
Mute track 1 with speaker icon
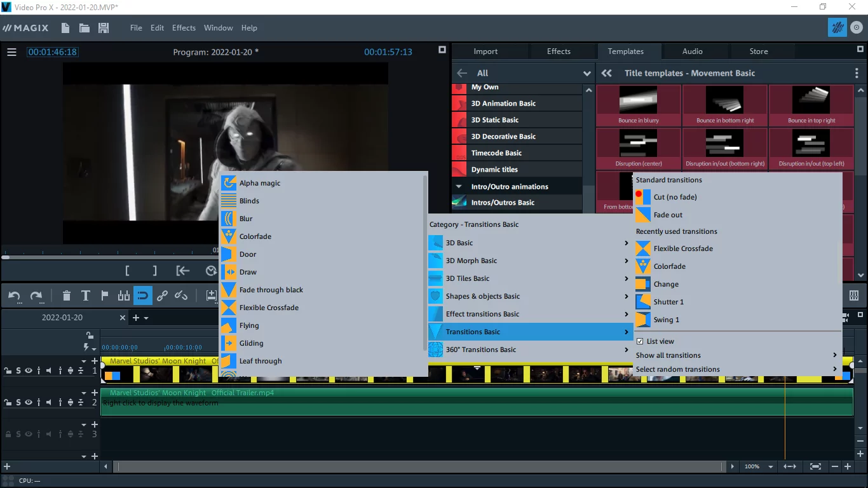pos(50,370)
